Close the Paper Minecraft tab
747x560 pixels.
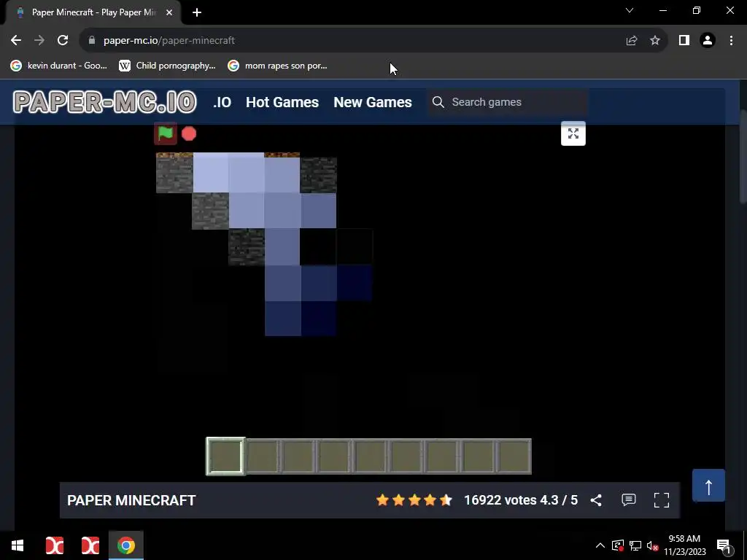[x=169, y=12]
